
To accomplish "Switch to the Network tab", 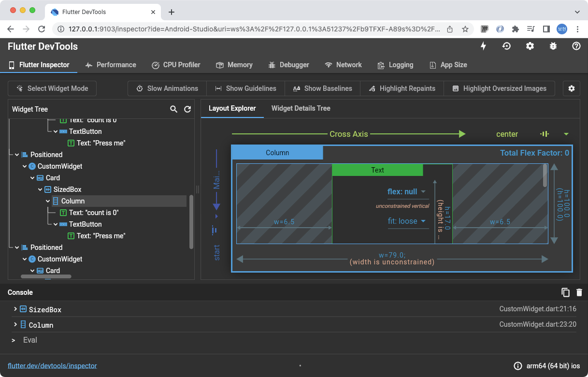I will pos(343,65).
